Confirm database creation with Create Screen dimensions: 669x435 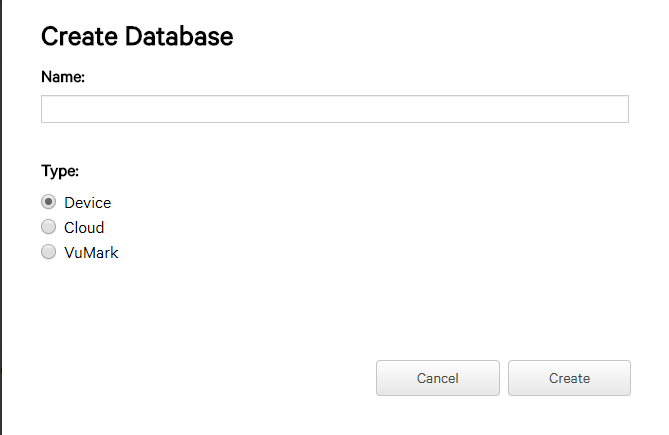[x=569, y=378]
